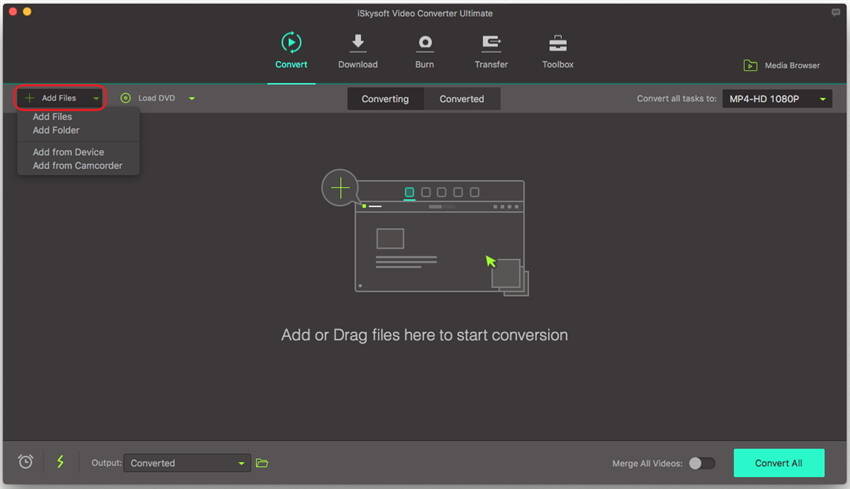
Task: Select Add from Camcorder menu item
Action: point(77,166)
